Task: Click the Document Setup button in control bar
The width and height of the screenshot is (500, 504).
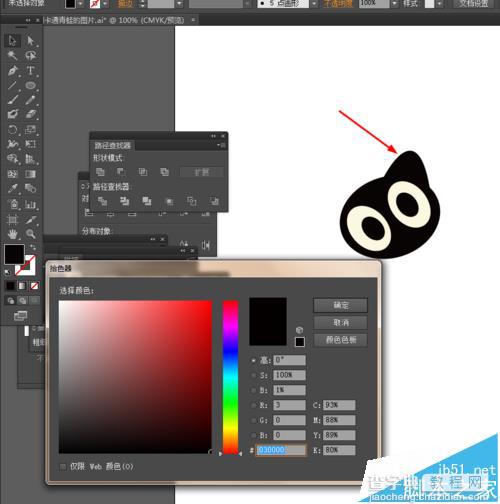Action: [x=474, y=4]
